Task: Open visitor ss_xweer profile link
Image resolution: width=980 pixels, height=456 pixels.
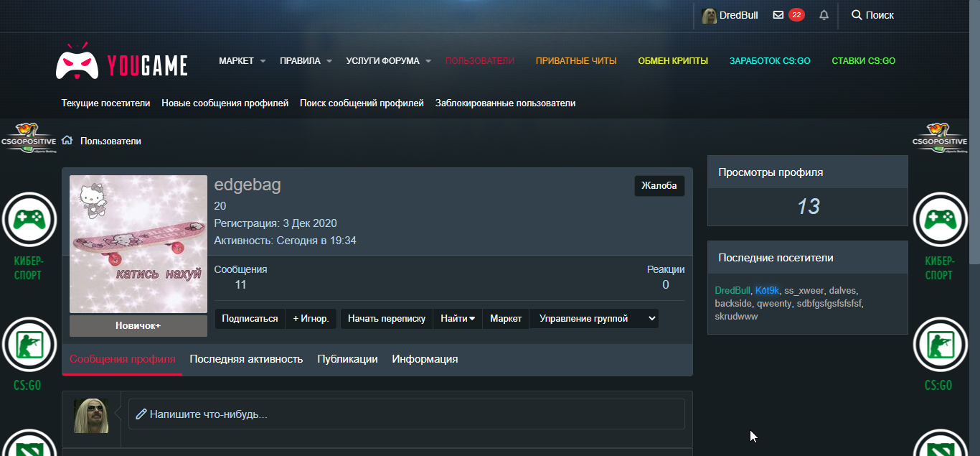Action: pos(804,291)
